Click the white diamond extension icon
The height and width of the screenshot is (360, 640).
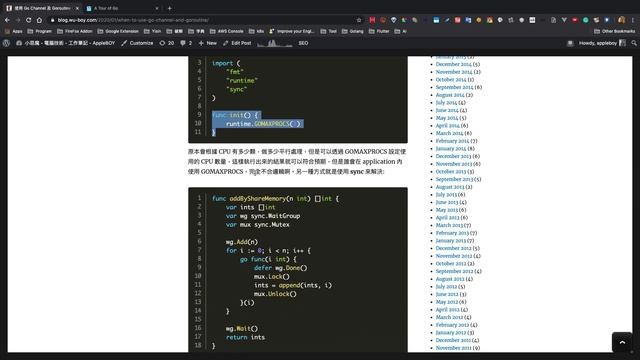coord(393,20)
